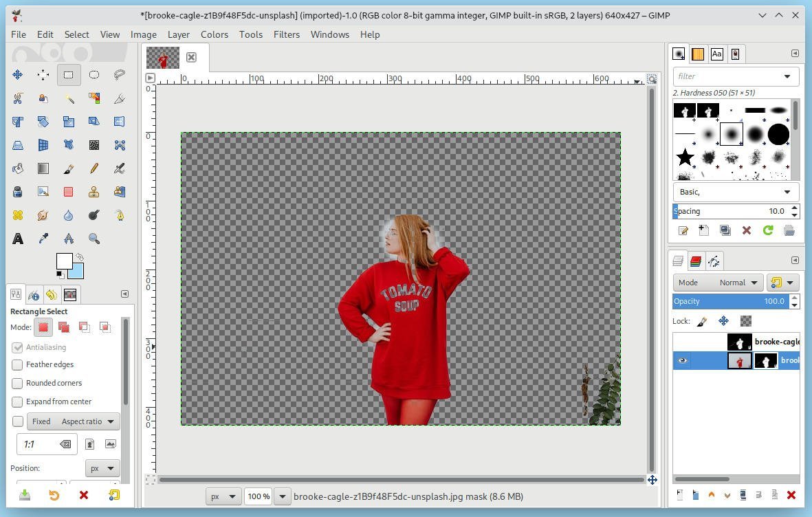Click the zoom percentage field showing 100%
Image resolution: width=812 pixels, height=517 pixels.
pyautogui.click(x=258, y=496)
